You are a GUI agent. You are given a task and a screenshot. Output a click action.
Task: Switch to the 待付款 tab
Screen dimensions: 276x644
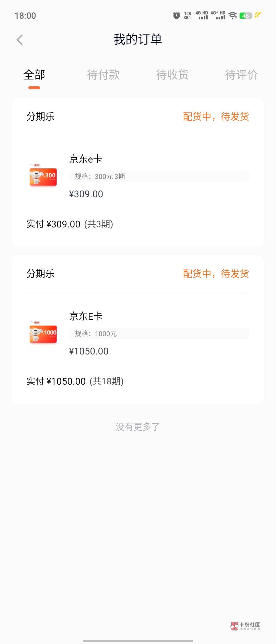(103, 75)
